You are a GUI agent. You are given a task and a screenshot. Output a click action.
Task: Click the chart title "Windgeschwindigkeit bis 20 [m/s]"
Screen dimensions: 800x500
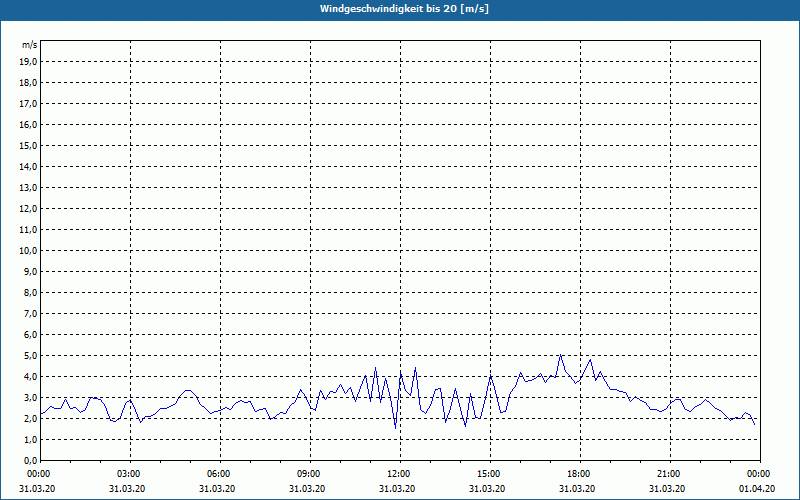404,9
